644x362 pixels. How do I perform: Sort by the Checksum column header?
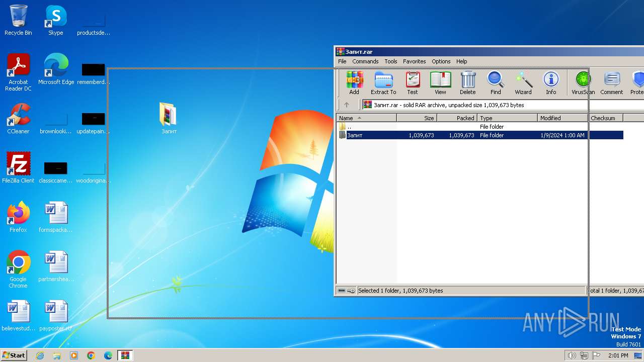[x=606, y=118]
